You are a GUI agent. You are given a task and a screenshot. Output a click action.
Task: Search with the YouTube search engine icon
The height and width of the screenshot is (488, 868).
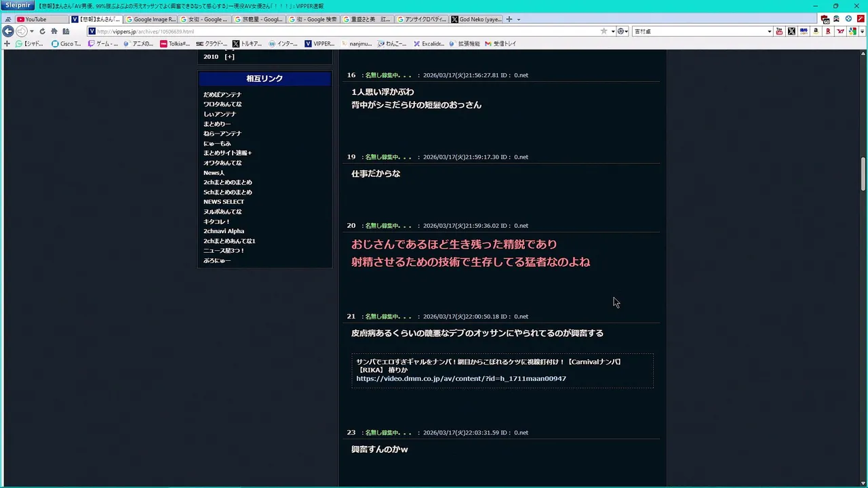pyautogui.click(x=779, y=31)
